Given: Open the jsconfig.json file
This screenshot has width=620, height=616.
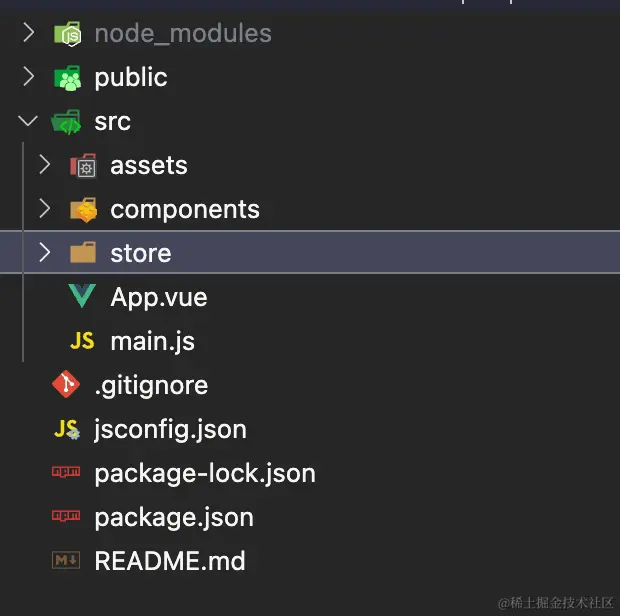Looking at the screenshot, I should [170, 429].
